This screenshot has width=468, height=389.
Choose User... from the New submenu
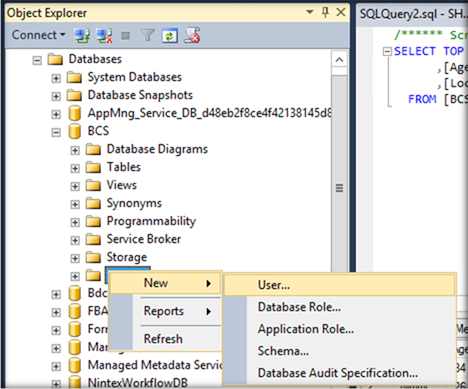pyautogui.click(x=340, y=285)
